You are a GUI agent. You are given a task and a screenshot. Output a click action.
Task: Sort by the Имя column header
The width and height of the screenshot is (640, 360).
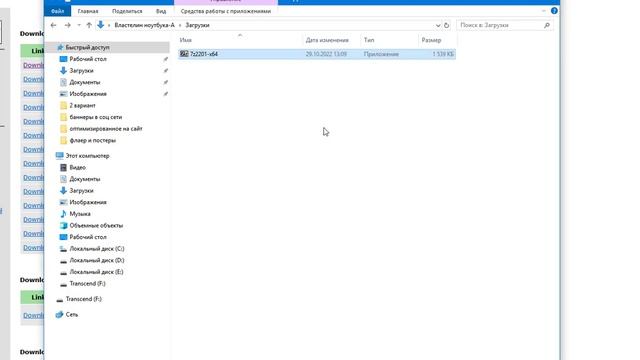[x=186, y=40]
